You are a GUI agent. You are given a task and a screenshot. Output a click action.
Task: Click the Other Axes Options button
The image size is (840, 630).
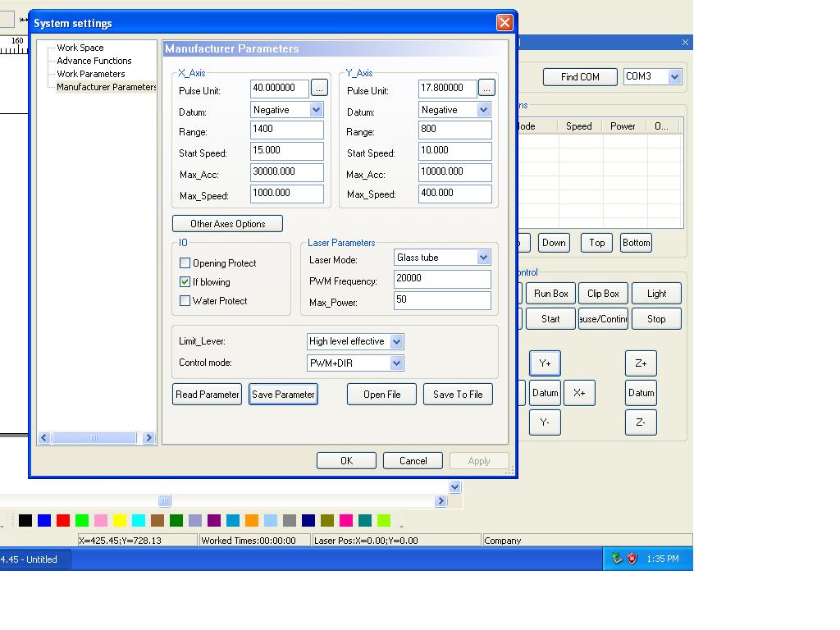227,224
